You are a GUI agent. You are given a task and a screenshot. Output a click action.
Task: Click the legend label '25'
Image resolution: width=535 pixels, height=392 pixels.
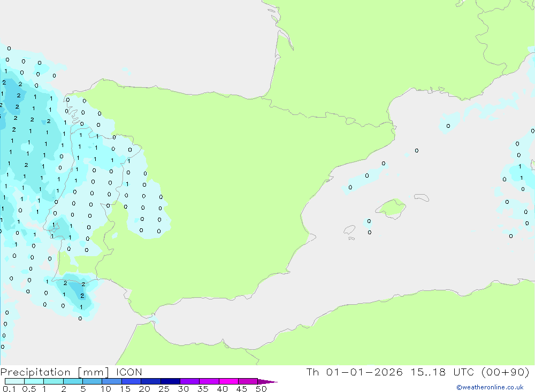click(x=164, y=389)
